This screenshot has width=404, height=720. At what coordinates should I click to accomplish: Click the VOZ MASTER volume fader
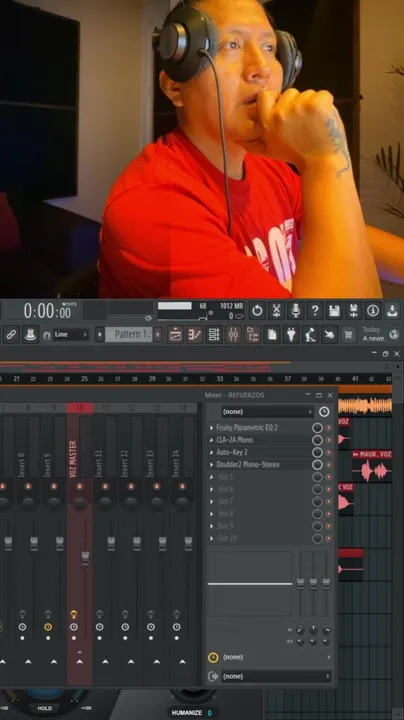point(85,559)
